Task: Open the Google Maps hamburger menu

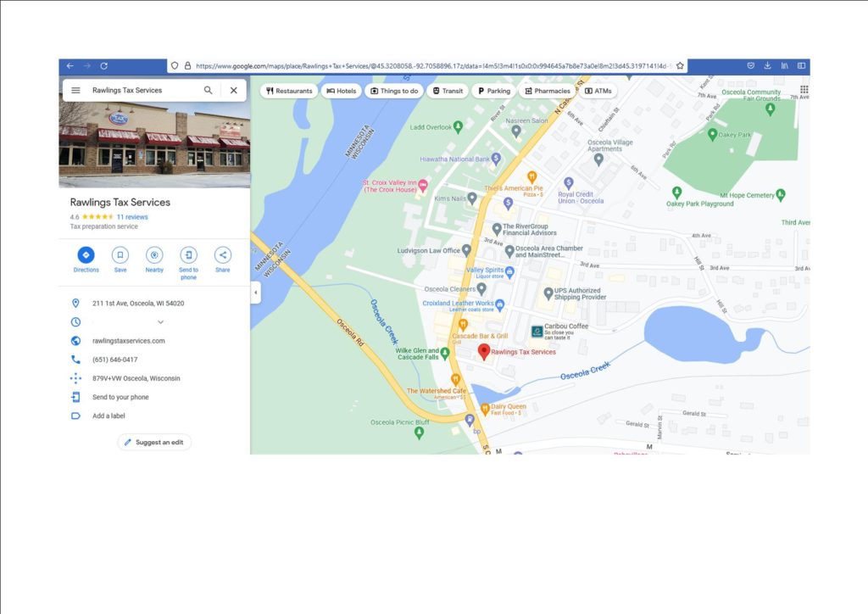Action: pos(75,90)
